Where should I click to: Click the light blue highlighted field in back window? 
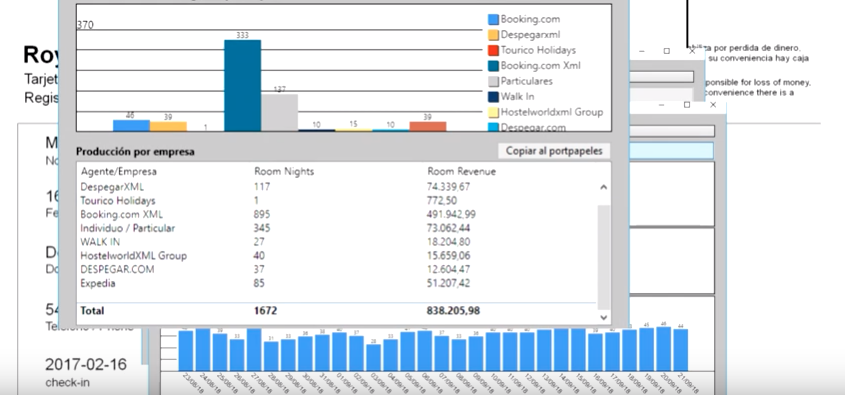[x=671, y=151]
